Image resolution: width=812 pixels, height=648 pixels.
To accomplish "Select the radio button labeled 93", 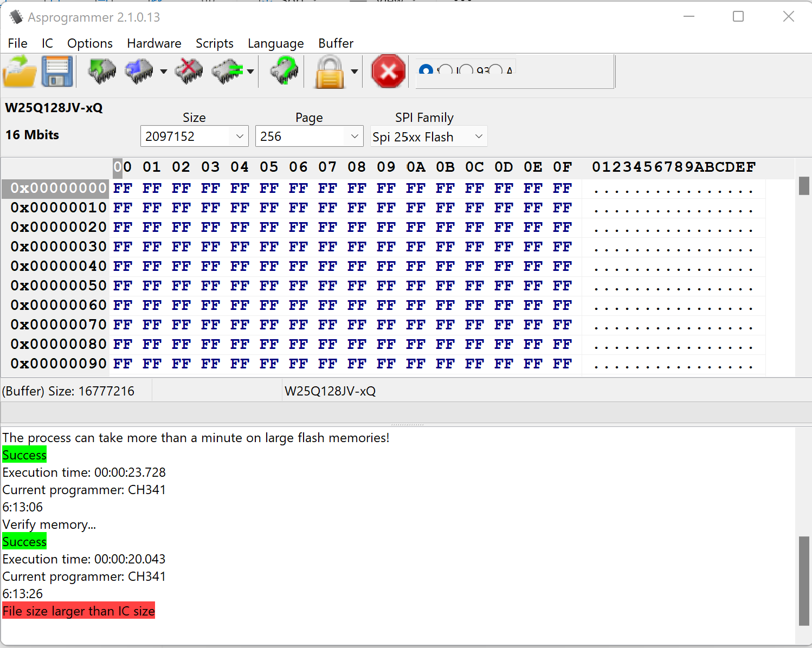I will coord(466,70).
